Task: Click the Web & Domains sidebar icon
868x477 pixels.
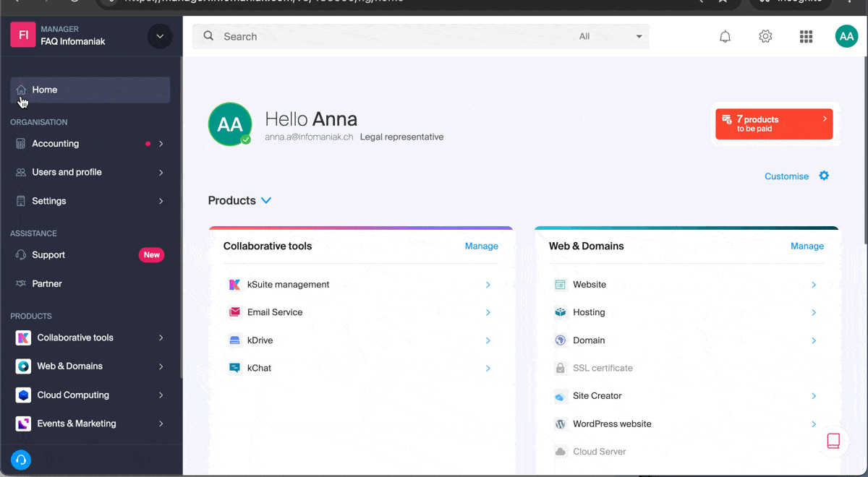Action: click(x=24, y=366)
